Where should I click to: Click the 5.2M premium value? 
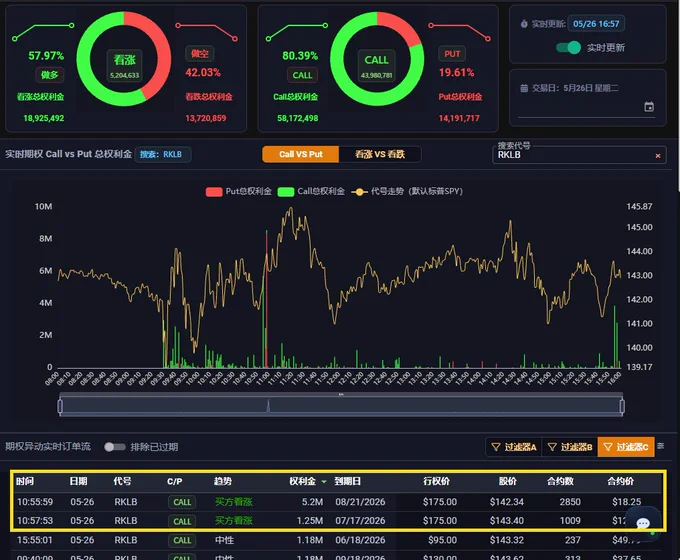coord(312,502)
